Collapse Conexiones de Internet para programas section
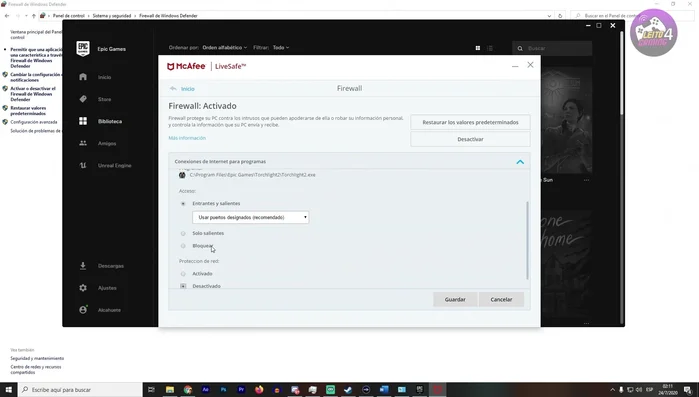699x397 pixels. coord(520,162)
